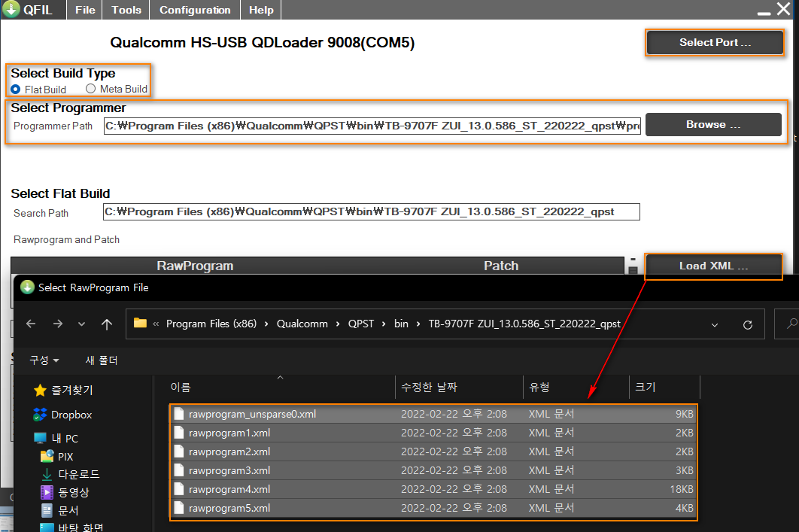Select rawprogram3.xml file
The height and width of the screenshot is (532, 799).
pos(433,470)
